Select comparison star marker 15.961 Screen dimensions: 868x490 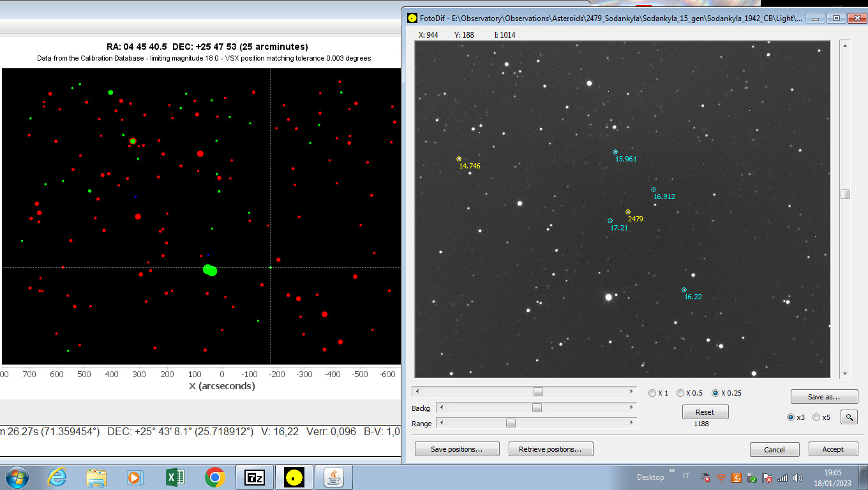click(615, 152)
